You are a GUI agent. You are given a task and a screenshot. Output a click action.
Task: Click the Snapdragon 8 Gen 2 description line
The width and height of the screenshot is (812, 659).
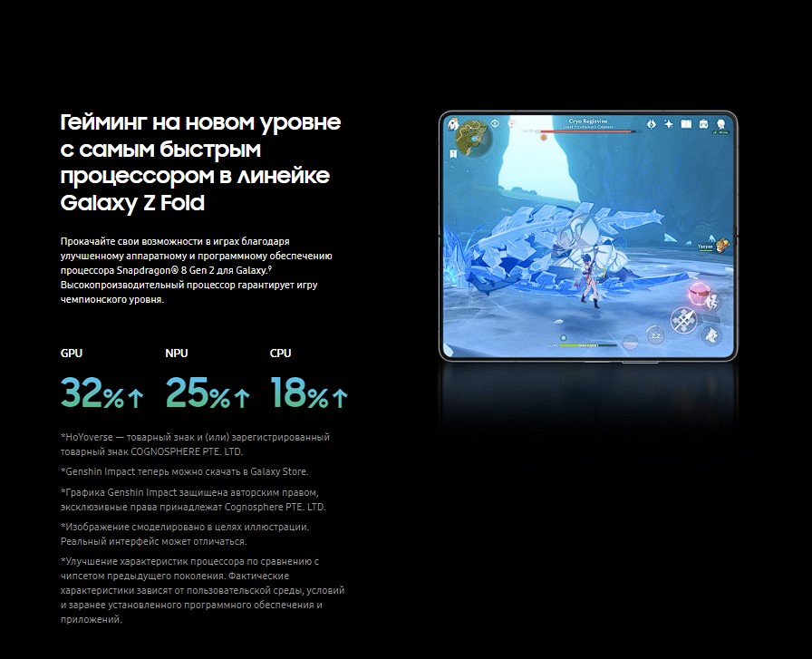(166, 270)
